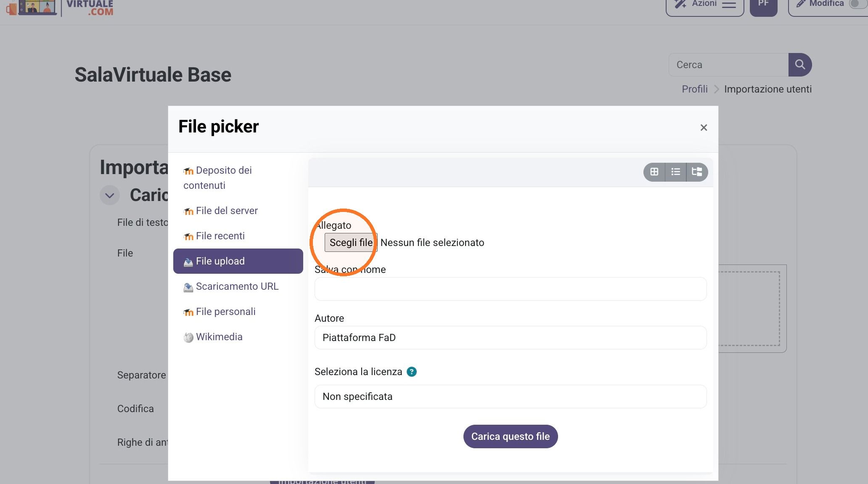The image size is (868, 484).
Task: Switch file picker to tree view
Action: point(697,172)
